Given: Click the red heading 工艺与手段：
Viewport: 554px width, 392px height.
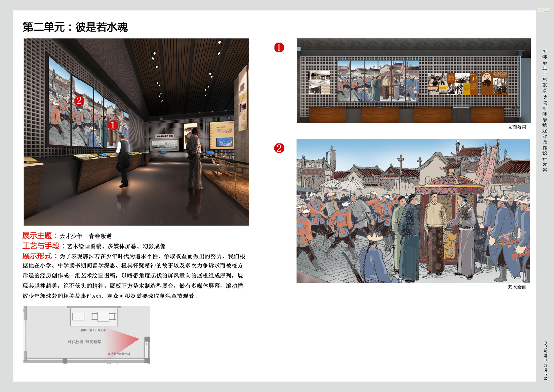Looking at the screenshot, I should (x=44, y=246).
